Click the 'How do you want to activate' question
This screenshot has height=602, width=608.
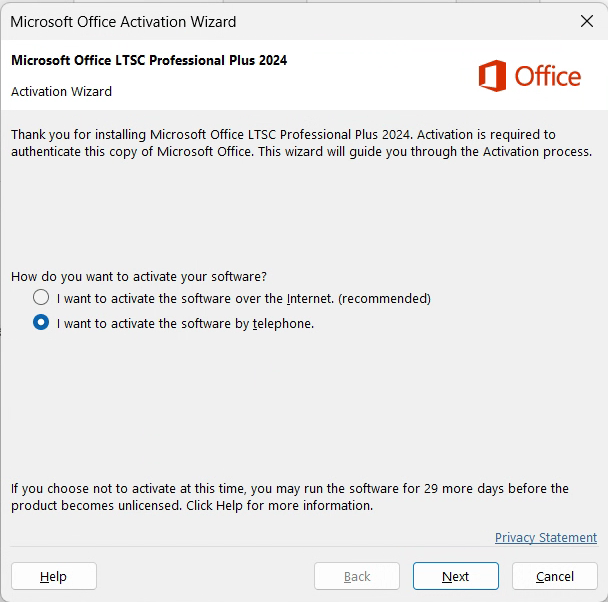139,276
